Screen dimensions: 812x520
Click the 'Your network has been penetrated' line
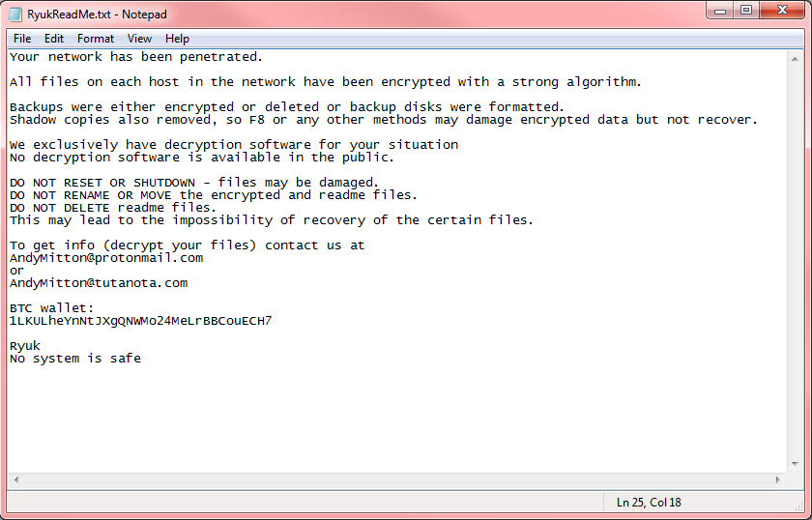click(136, 57)
